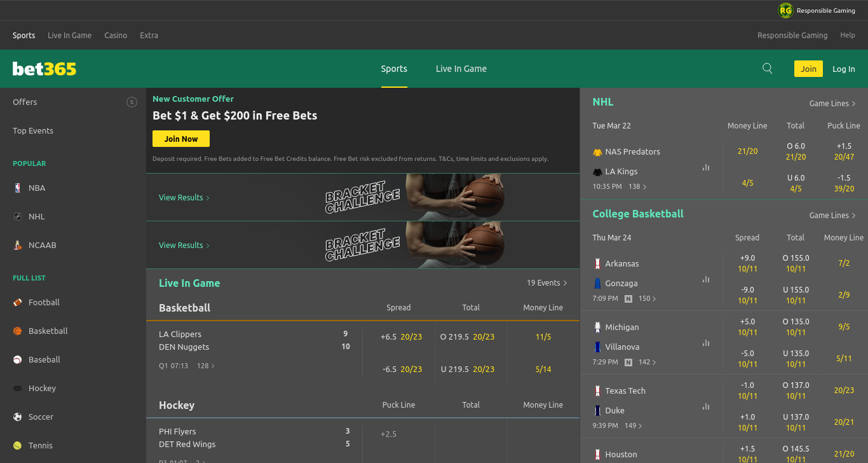Image resolution: width=868 pixels, height=463 pixels.
Task: Click the Live In Game section heading
Action: 189,283
